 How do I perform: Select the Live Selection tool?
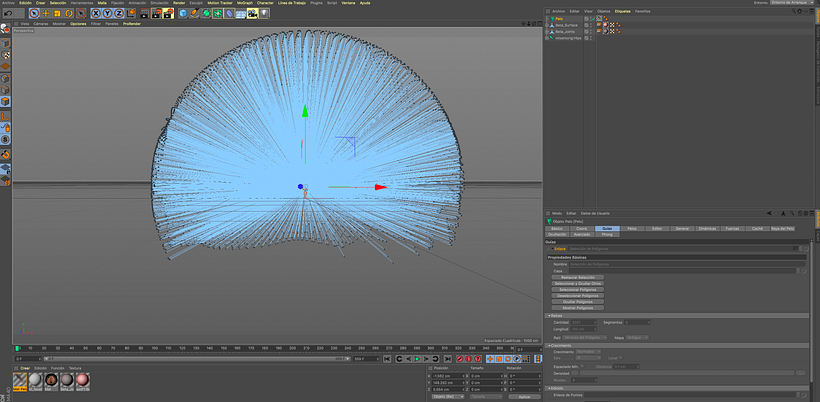pyautogui.click(x=35, y=13)
